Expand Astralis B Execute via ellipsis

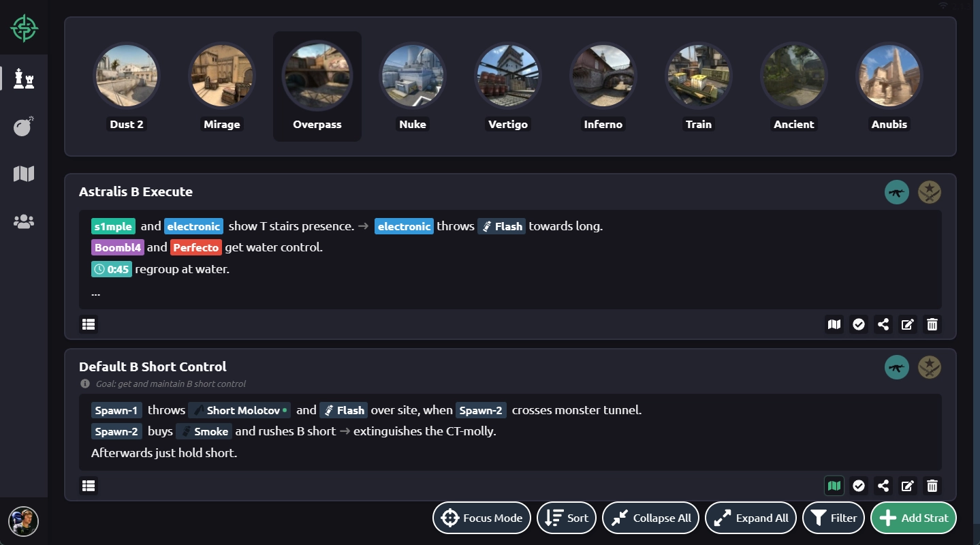pos(95,292)
